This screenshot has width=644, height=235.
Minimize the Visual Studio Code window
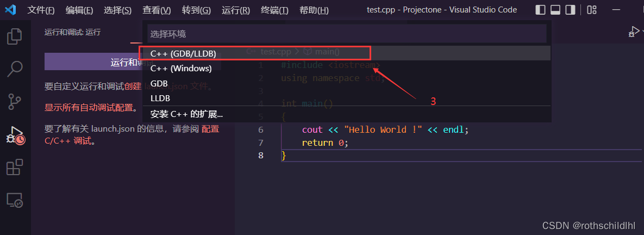616,10
